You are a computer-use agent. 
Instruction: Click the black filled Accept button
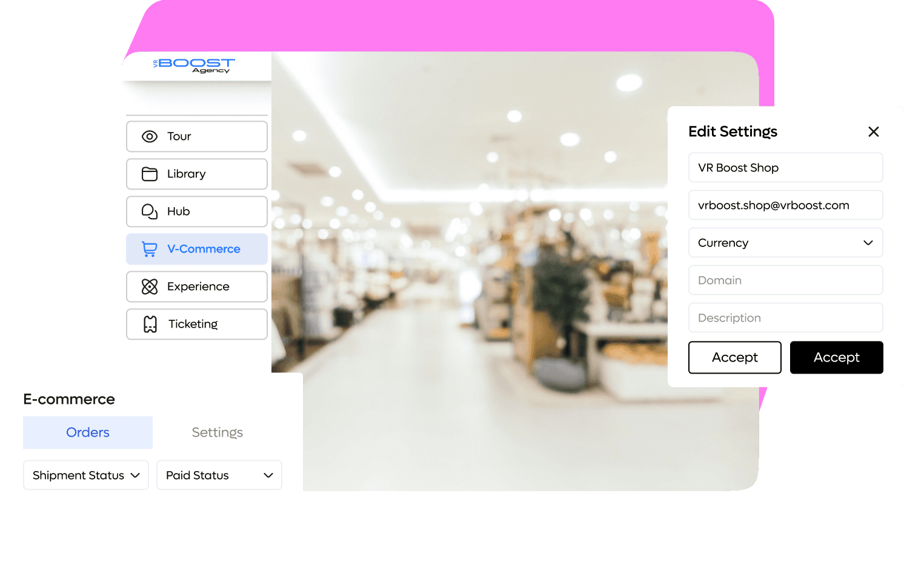coord(837,357)
